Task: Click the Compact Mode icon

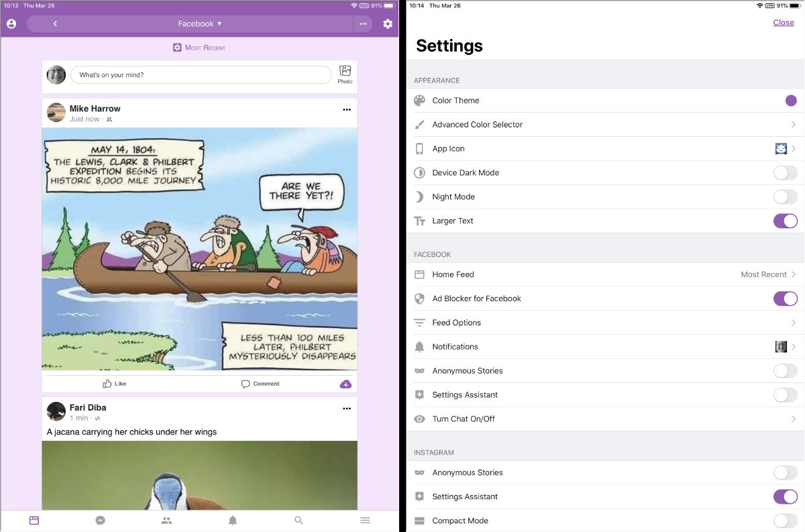Action: pyautogui.click(x=419, y=521)
